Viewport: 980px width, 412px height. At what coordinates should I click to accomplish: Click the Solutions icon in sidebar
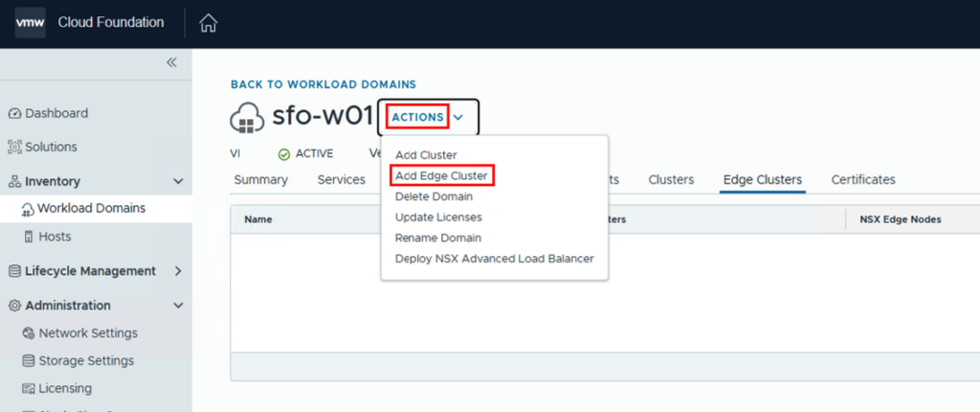[x=14, y=148]
